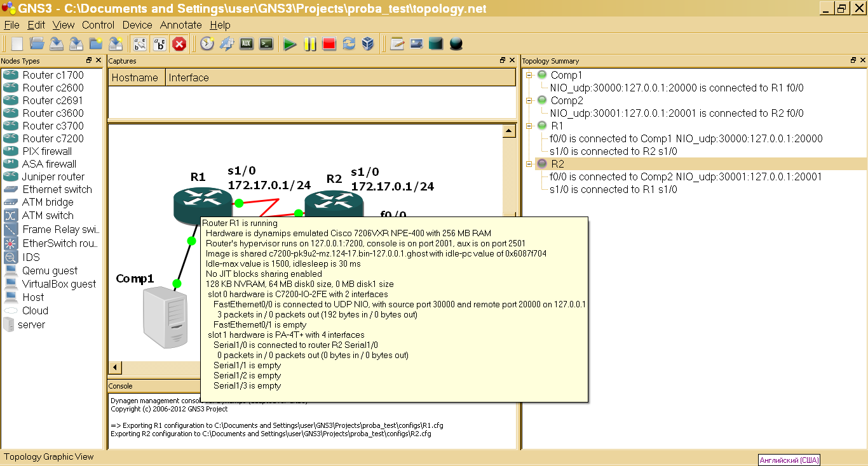Select the Draw an ellipse tool
The height and width of the screenshot is (466, 868).
point(456,44)
